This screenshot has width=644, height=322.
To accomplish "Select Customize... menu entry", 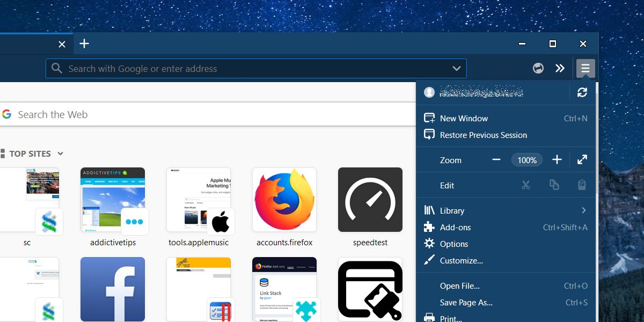I will 506,260.
